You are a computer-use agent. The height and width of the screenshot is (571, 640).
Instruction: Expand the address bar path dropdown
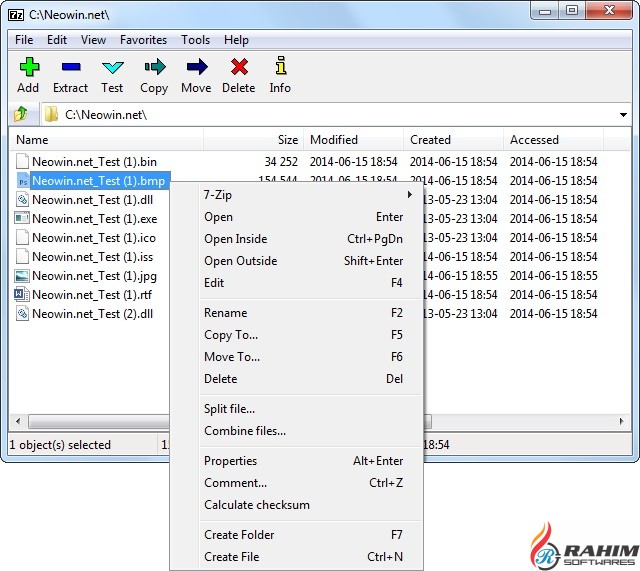click(624, 115)
